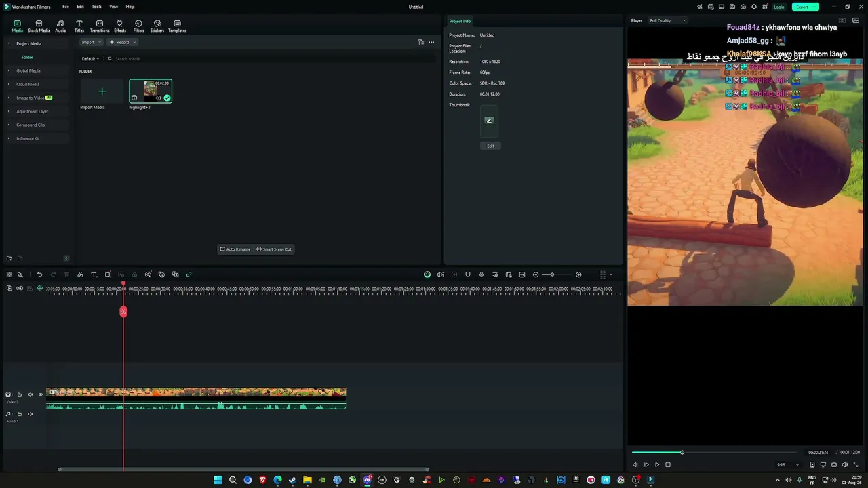Edit the project thumbnail

point(490,146)
